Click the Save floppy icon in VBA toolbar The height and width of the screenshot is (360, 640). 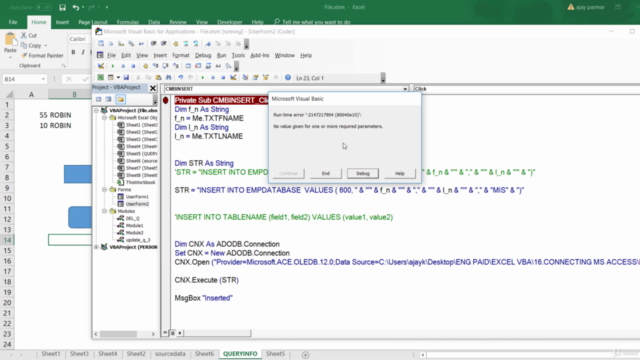click(126, 78)
